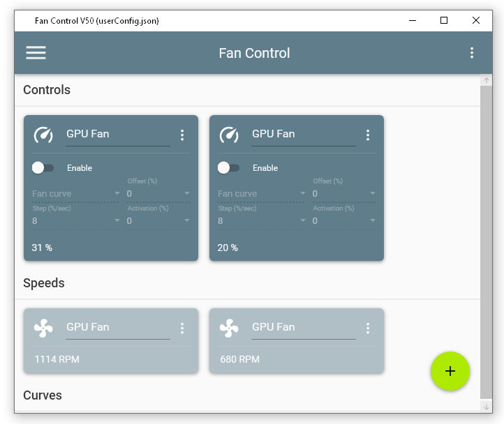Edit GPU Fan name on 680 RPM card
The height and width of the screenshot is (424, 504).
[x=304, y=328]
